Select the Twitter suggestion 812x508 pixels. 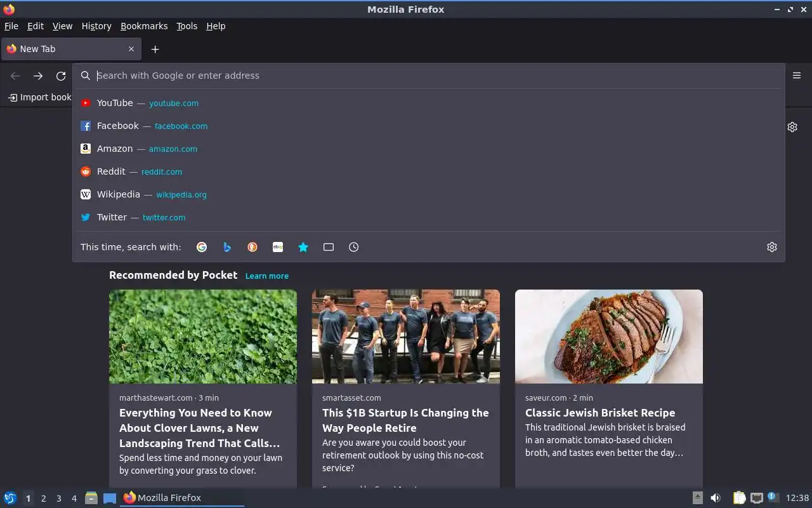coord(429,217)
